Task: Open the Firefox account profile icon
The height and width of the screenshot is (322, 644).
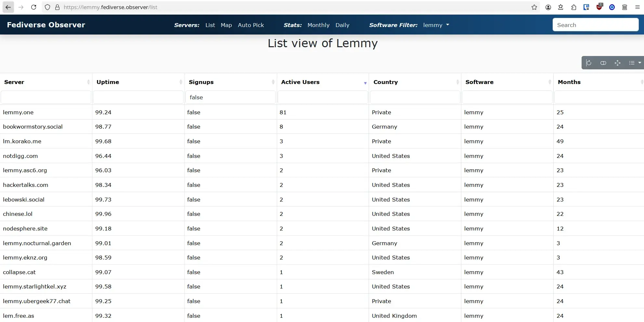Action: (548, 7)
